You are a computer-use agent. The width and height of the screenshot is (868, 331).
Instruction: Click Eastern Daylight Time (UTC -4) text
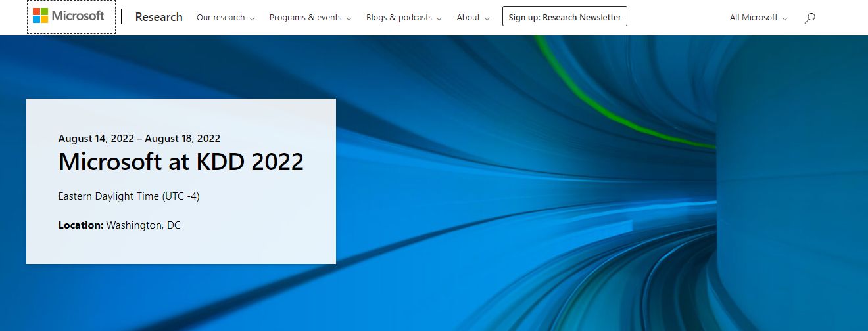(129, 196)
